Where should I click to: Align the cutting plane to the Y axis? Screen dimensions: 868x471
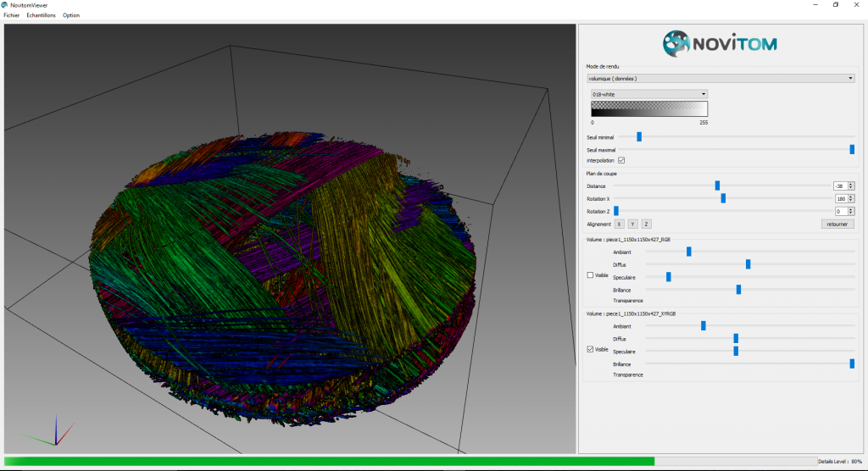pyautogui.click(x=632, y=224)
